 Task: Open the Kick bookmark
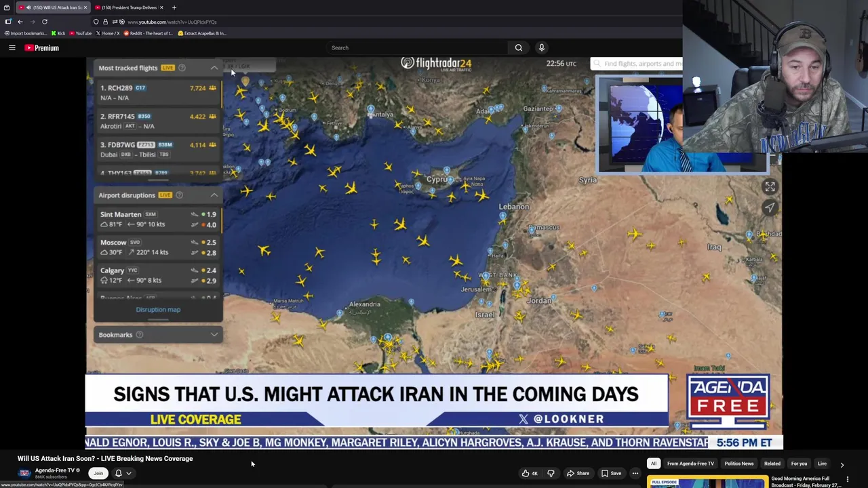coord(58,33)
